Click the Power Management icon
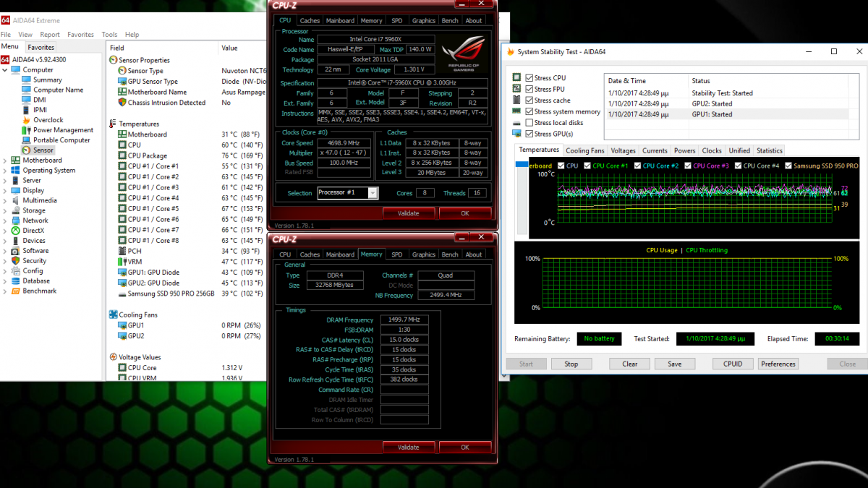Screen dimensions: 868x488 point(26,130)
